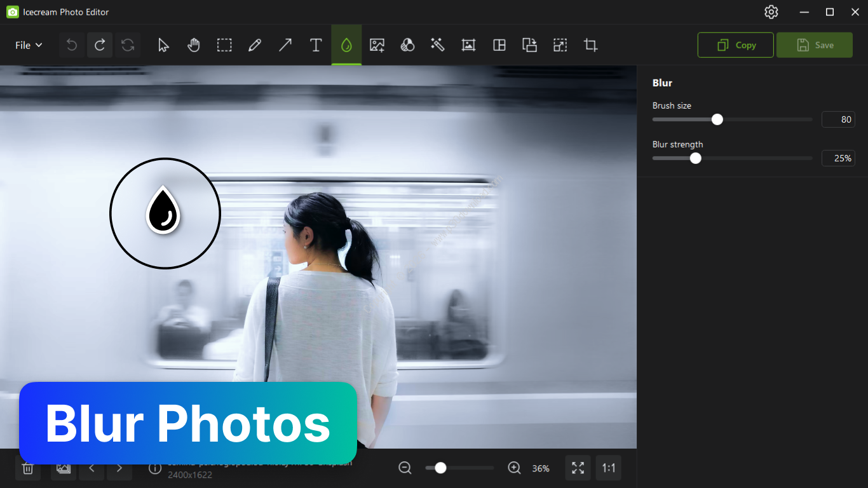Viewport: 868px width, 488px height.
Task: Select the Pencil draw tool
Action: (255, 45)
